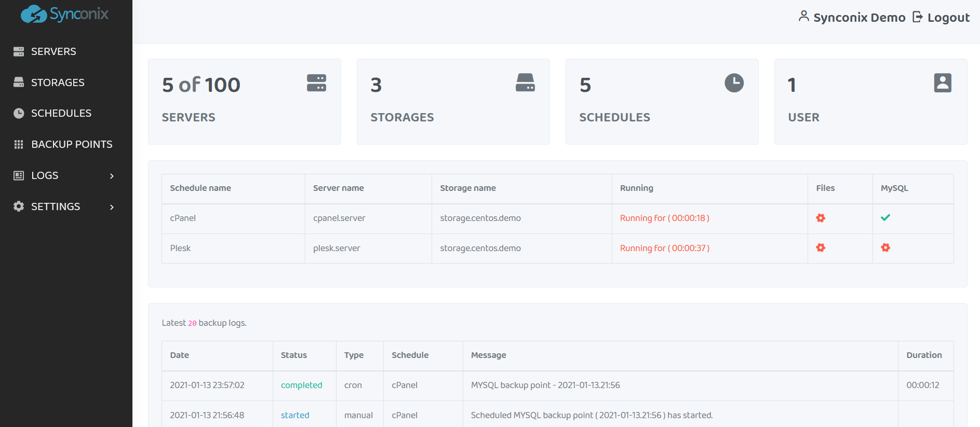This screenshot has width=980, height=427.
Task: Select Schedules in the sidebar menu
Action: [x=61, y=113]
